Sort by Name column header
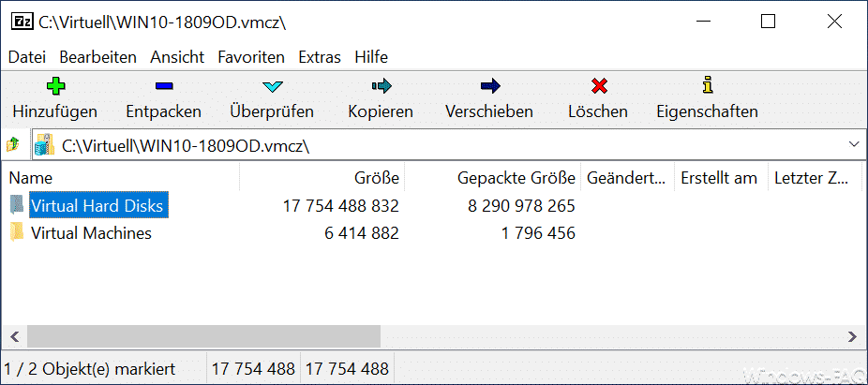Viewport: 868px width, 385px height. (x=121, y=178)
